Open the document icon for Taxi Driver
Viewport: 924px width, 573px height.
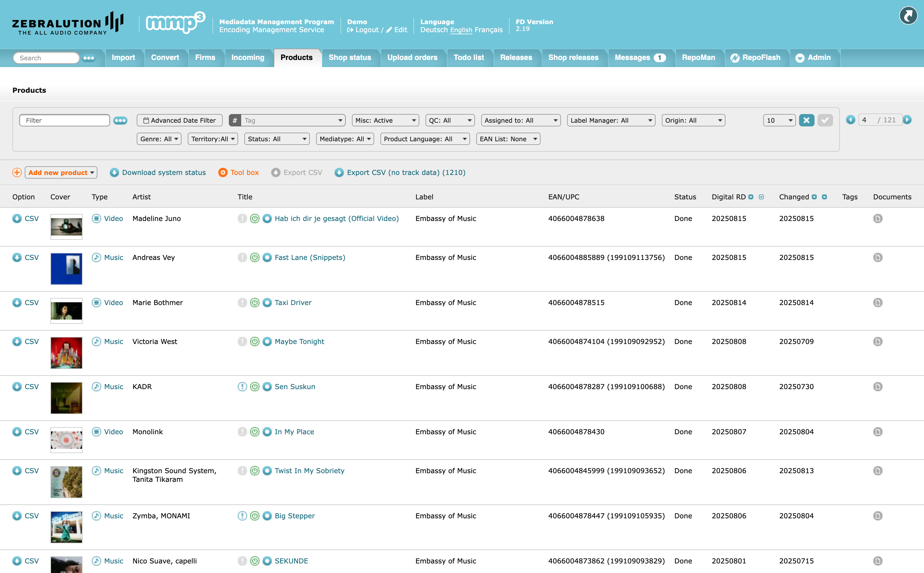(877, 302)
